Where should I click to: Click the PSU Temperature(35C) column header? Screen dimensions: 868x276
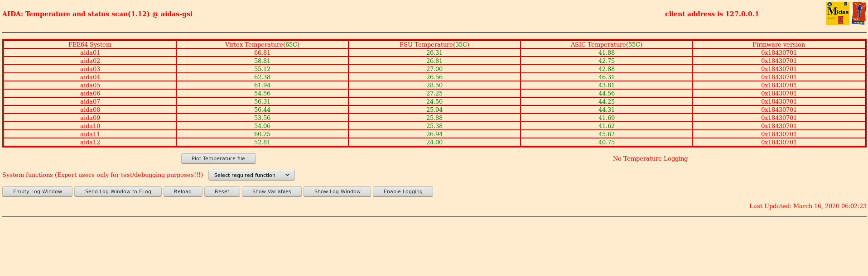434,45
